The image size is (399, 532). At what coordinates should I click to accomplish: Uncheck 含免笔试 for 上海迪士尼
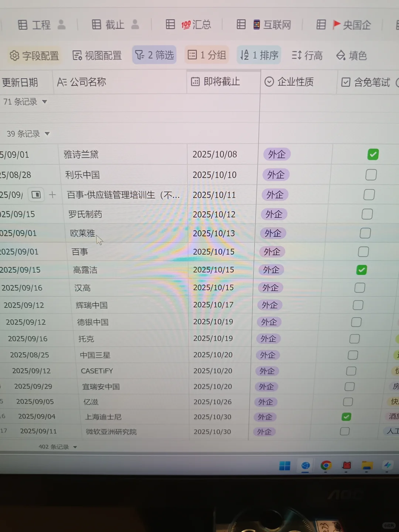(346, 416)
